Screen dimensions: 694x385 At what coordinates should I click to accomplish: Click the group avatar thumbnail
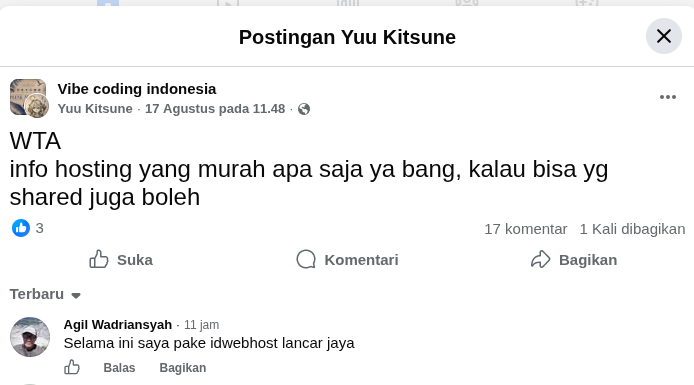(27, 95)
